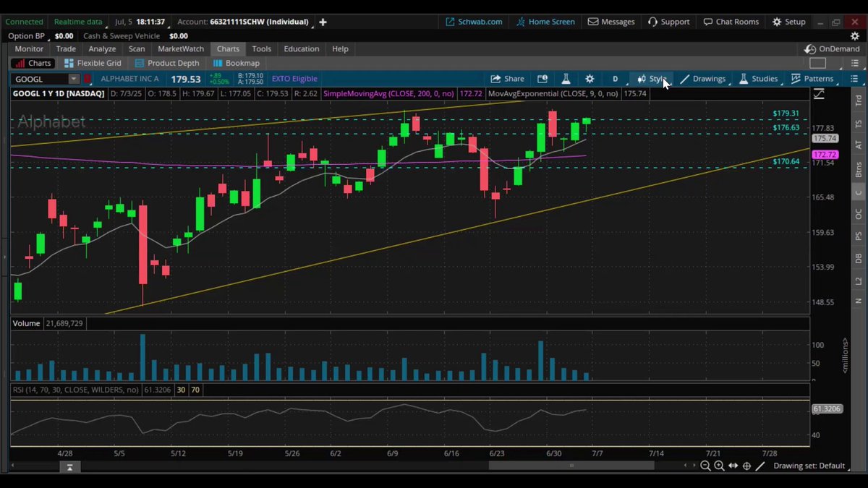Open the Trd side panel tab

(x=859, y=101)
